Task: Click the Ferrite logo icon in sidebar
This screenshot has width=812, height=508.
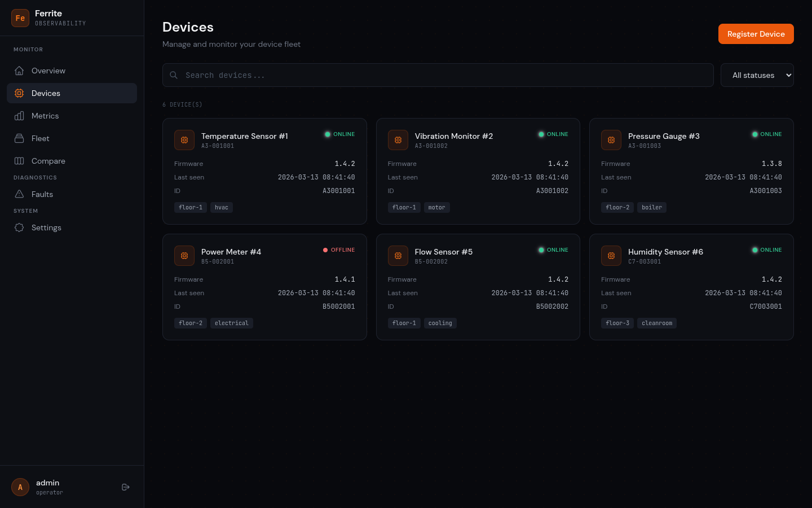Action: point(20,17)
